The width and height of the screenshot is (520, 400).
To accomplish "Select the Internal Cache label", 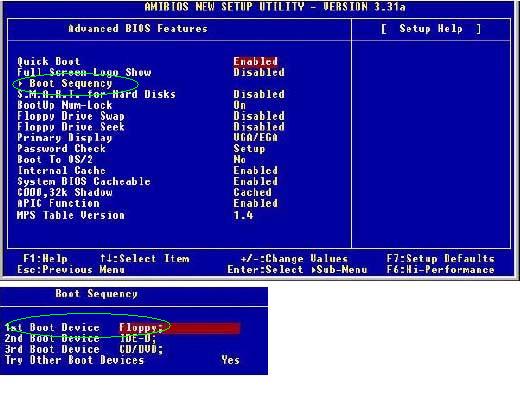I will (62, 170).
